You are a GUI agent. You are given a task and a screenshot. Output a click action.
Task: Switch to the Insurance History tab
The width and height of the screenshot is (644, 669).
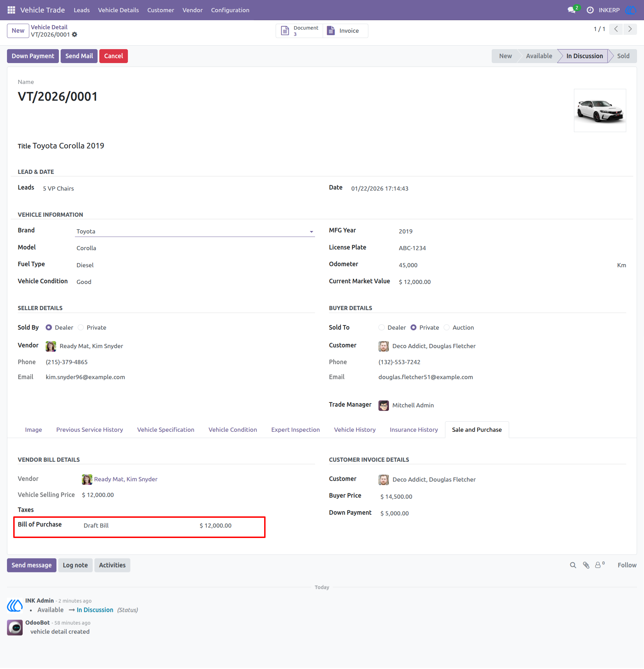414,430
